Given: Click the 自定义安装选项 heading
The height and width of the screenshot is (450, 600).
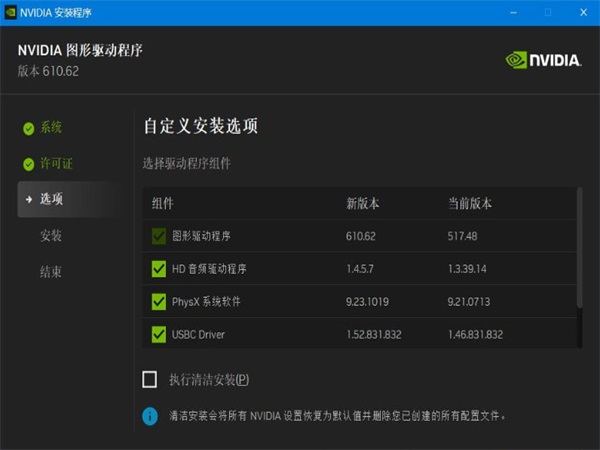Looking at the screenshot, I should tap(201, 126).
